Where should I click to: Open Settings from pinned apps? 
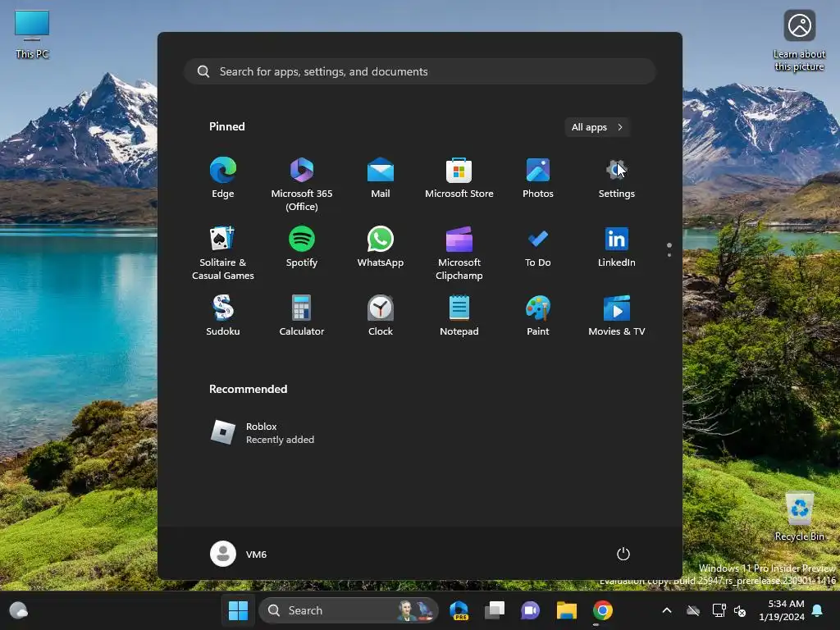(617, 179)
